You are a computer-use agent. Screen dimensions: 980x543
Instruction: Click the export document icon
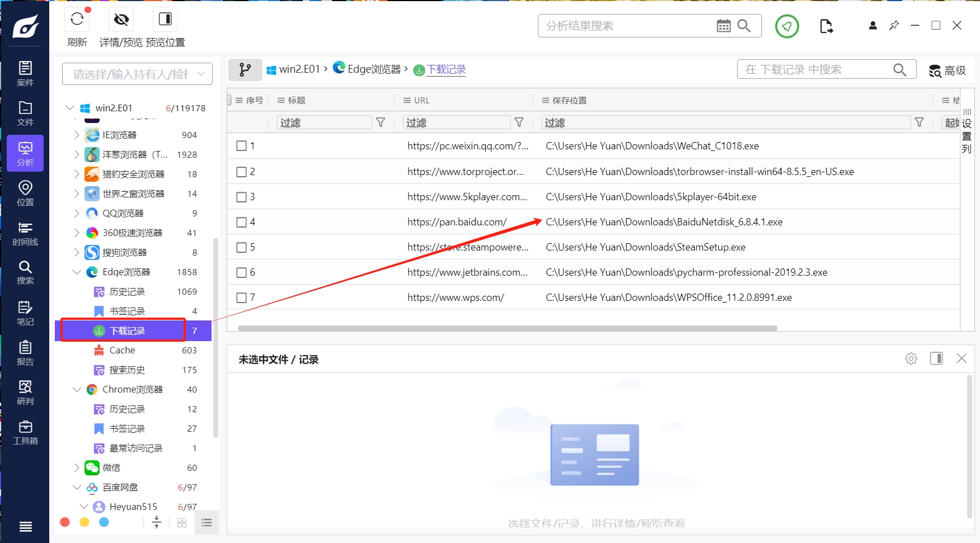point(826,26)
